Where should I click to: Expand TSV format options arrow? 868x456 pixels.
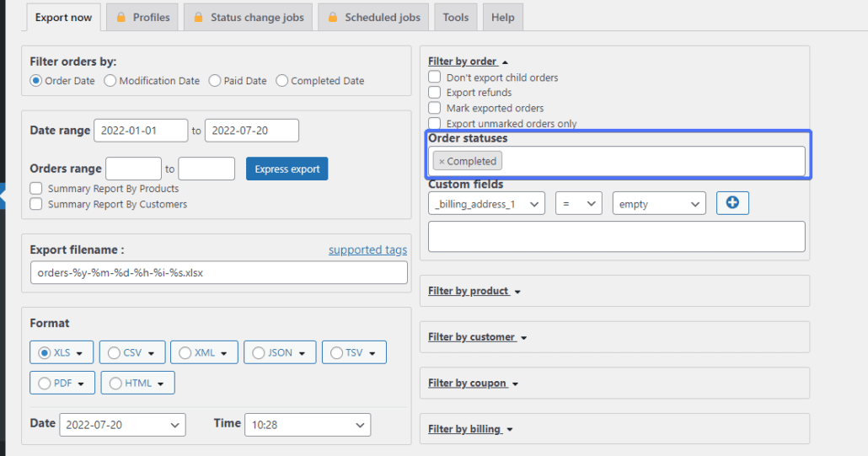372,353
